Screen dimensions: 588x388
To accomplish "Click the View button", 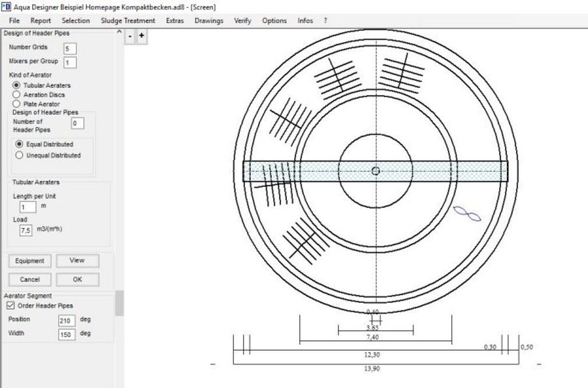I will pos(78,261).
